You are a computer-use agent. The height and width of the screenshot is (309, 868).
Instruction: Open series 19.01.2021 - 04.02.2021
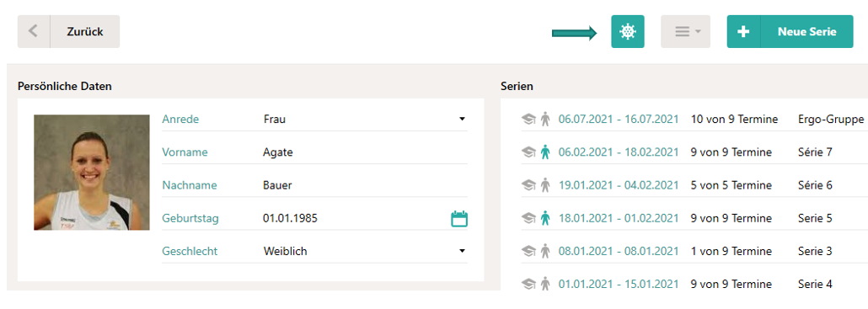pos(619,185)
